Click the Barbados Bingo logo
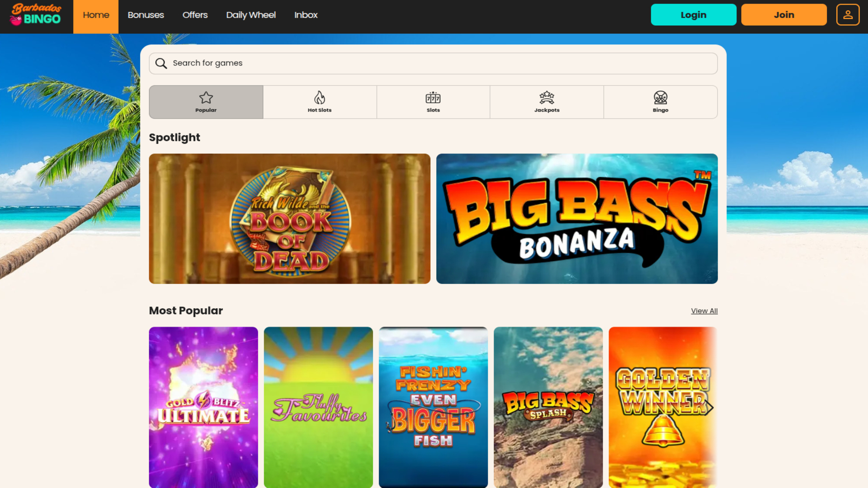The height and width of the screenshot is (488, 868). [35, 15]
